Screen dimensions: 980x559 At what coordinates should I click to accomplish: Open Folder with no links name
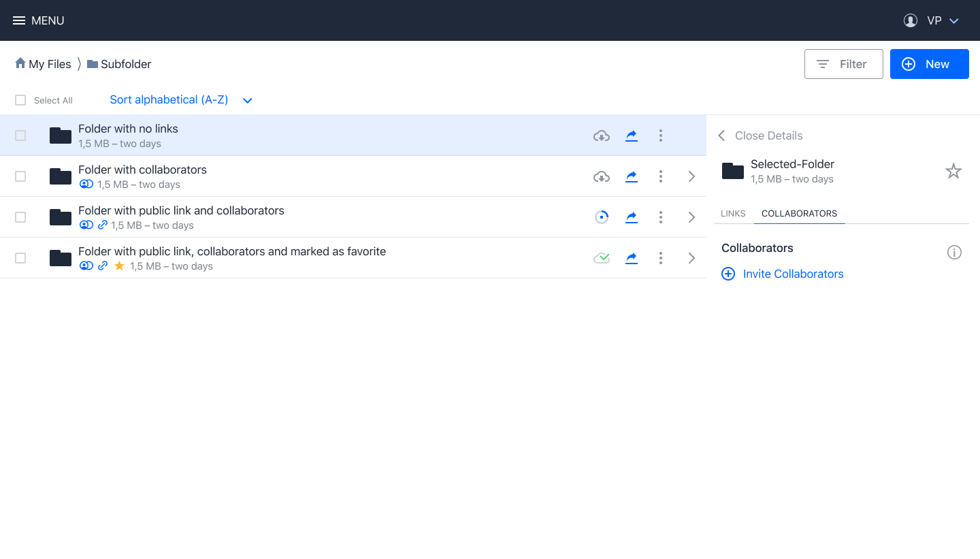pyautogui.click(x=128, y=129)
